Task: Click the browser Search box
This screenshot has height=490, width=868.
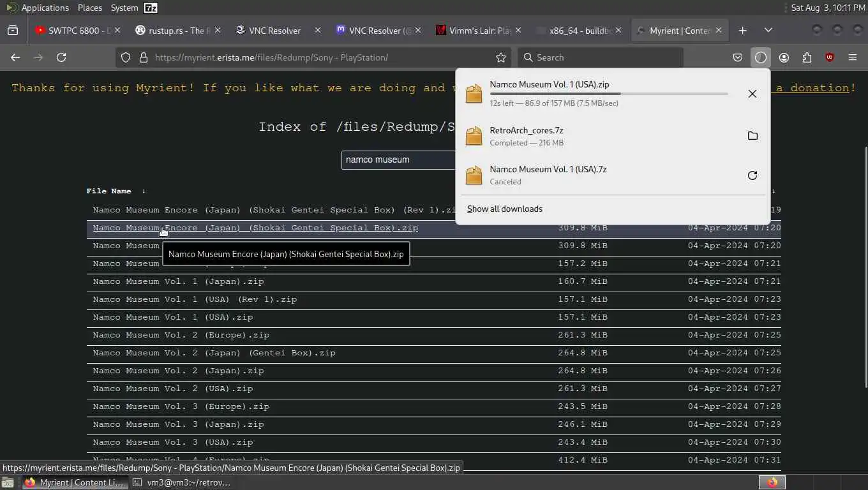Action: (x=600, y=57)
